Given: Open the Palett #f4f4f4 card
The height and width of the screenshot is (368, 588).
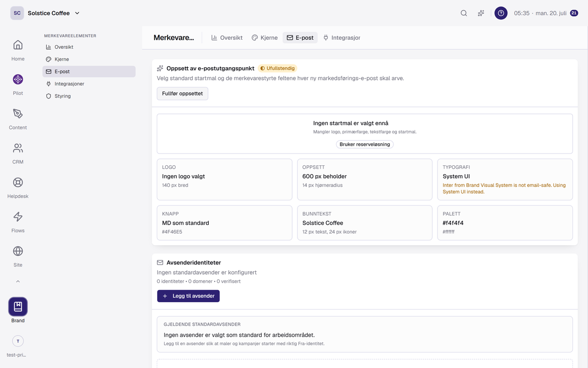Looking at the screenshot, I should pos(505,223).
